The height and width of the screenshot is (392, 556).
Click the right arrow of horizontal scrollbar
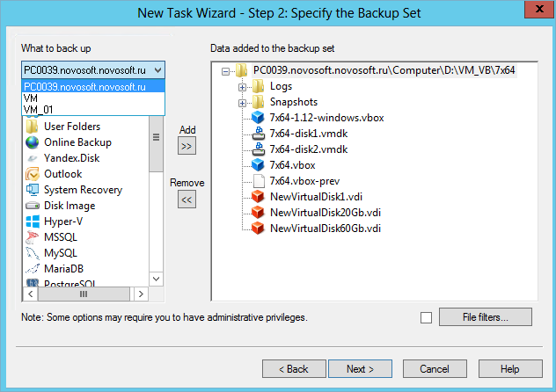tap(141, 294)
